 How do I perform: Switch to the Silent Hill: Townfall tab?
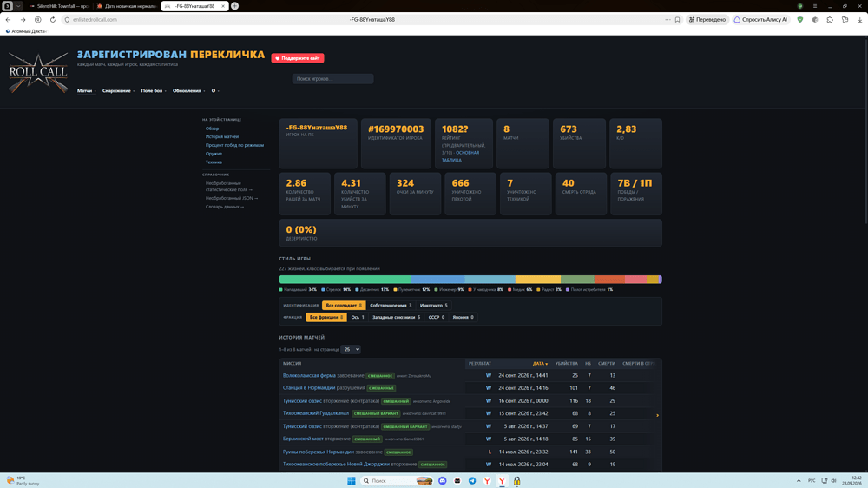click(59, 6)
